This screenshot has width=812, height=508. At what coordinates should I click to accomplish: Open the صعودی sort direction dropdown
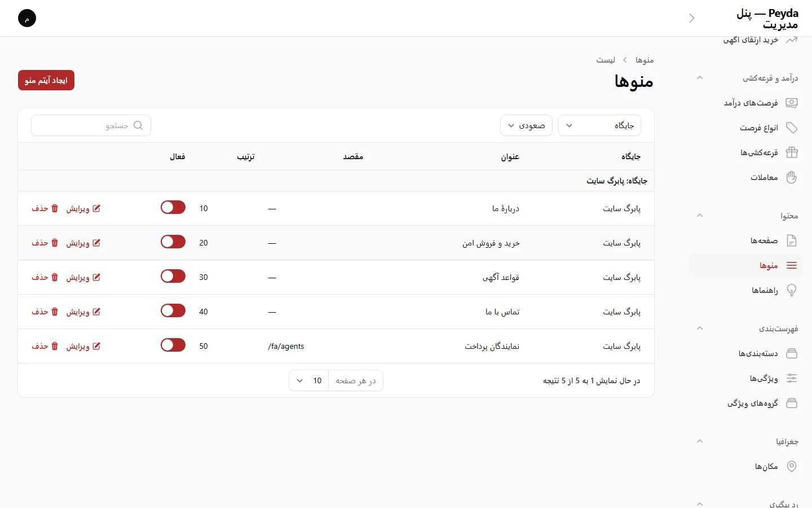[x=526, y=125]
